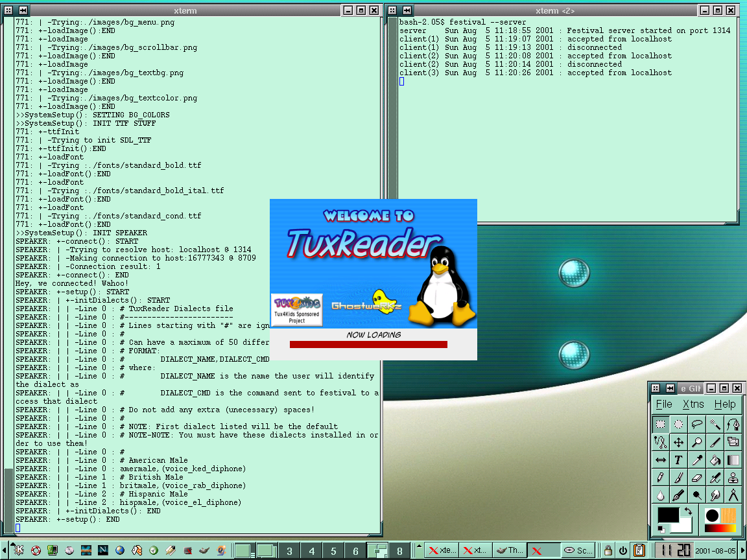Choose the Magnify zoom tool
This screenshot has height=560, width=747.
pyautogui.click(x=696, y=442)
